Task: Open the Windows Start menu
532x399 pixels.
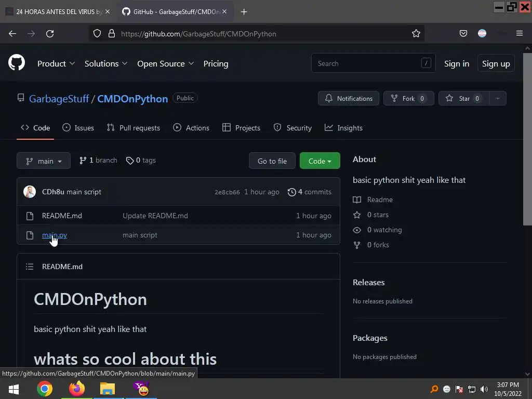Action: pos(14,389)
